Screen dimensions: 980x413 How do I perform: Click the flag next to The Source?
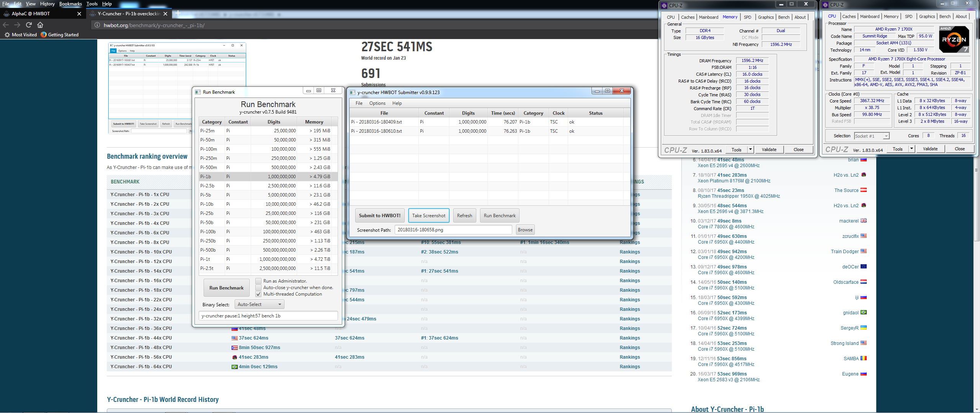coord(864,190)
